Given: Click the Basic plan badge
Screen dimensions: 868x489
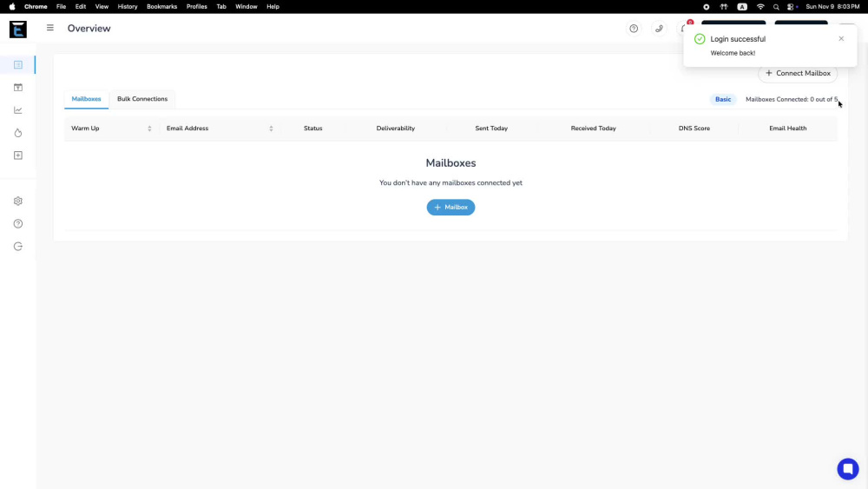Looking at the screenshot, I should pos(723,100).
